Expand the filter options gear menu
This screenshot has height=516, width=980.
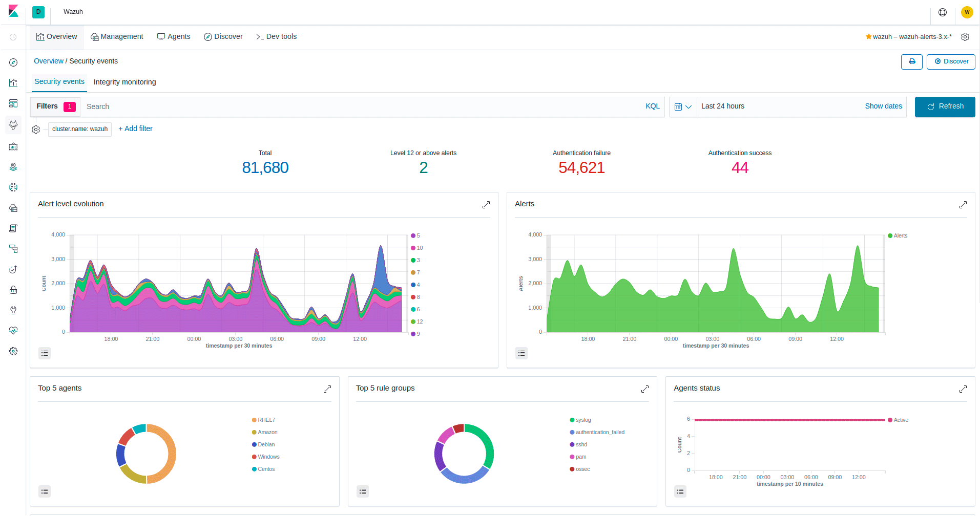(x=36, y=129)
